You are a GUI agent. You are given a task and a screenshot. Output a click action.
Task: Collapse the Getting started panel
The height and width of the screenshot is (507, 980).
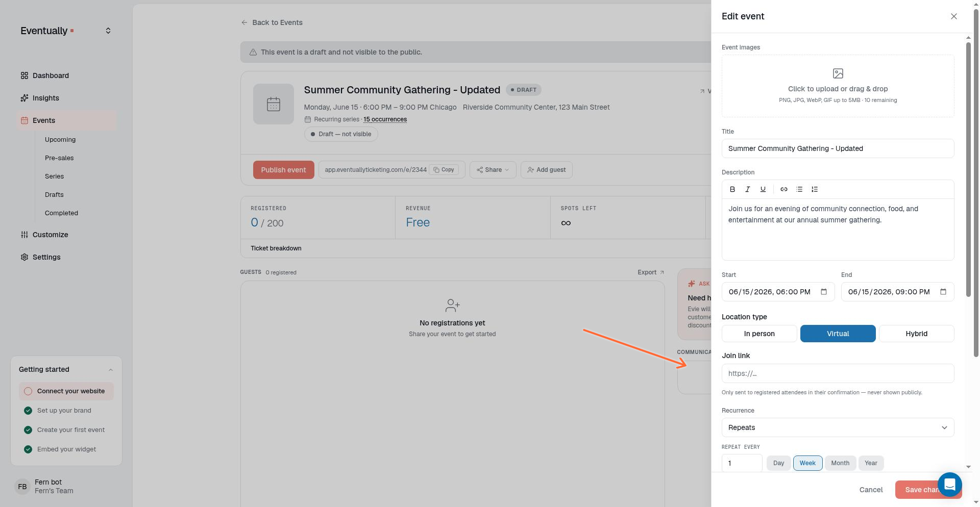111,370
